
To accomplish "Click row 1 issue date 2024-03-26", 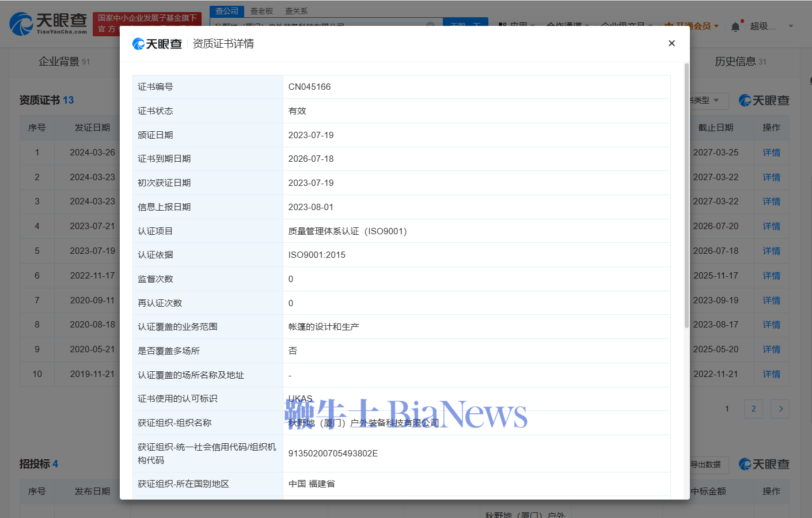I will point(92,153).
